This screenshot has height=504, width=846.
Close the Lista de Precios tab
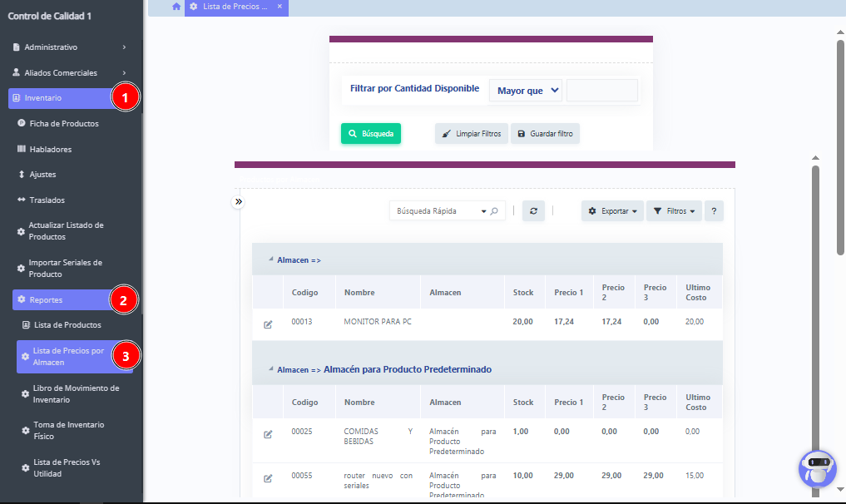[280, 7]
